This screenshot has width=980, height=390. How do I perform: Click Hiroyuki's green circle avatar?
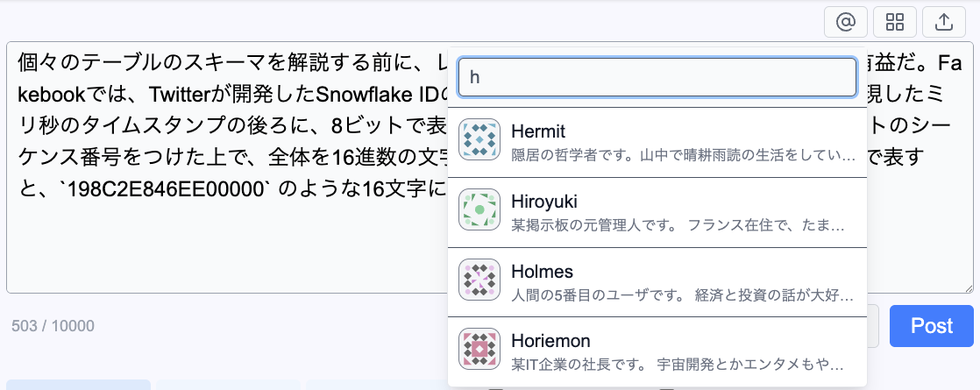(479, 210)
